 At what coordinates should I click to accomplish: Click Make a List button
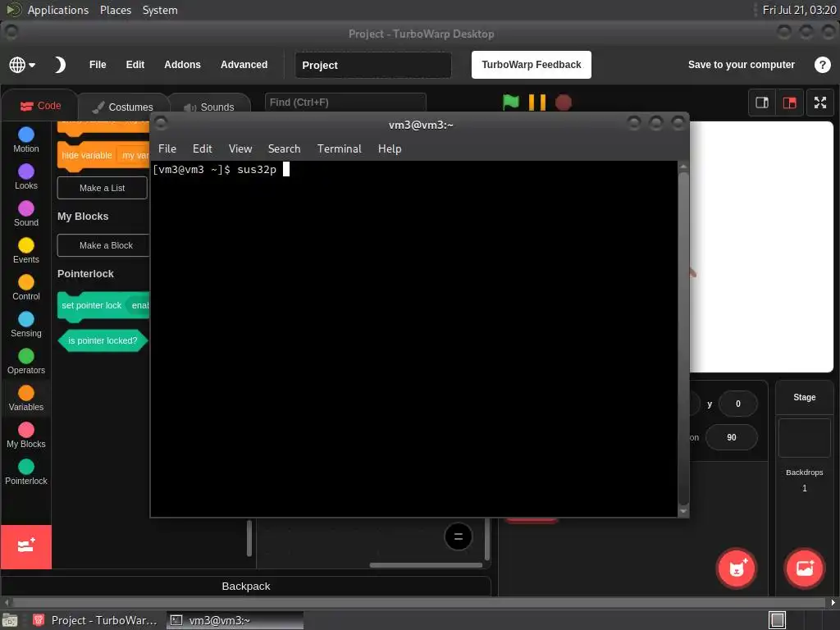tap(102, 188)
